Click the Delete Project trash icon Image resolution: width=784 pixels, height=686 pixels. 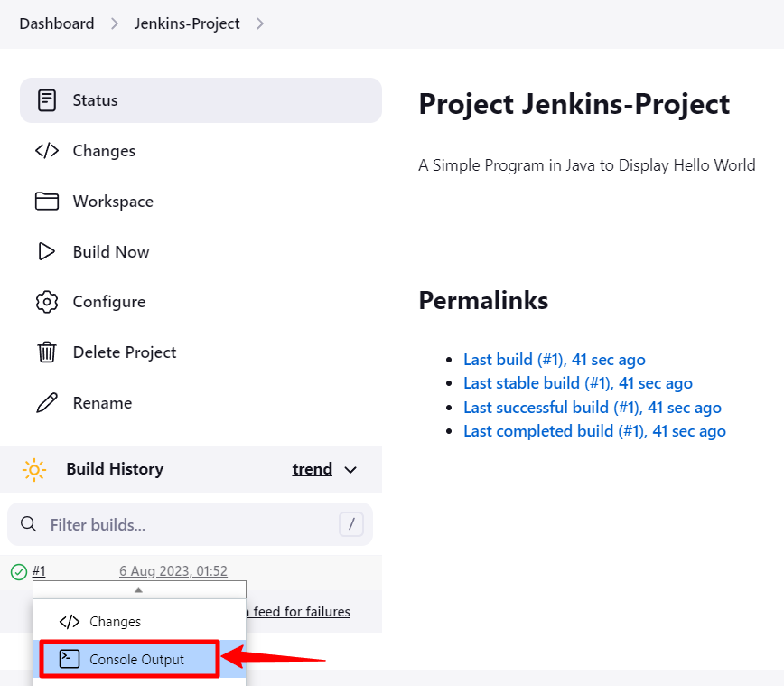[x=47, y=352]
